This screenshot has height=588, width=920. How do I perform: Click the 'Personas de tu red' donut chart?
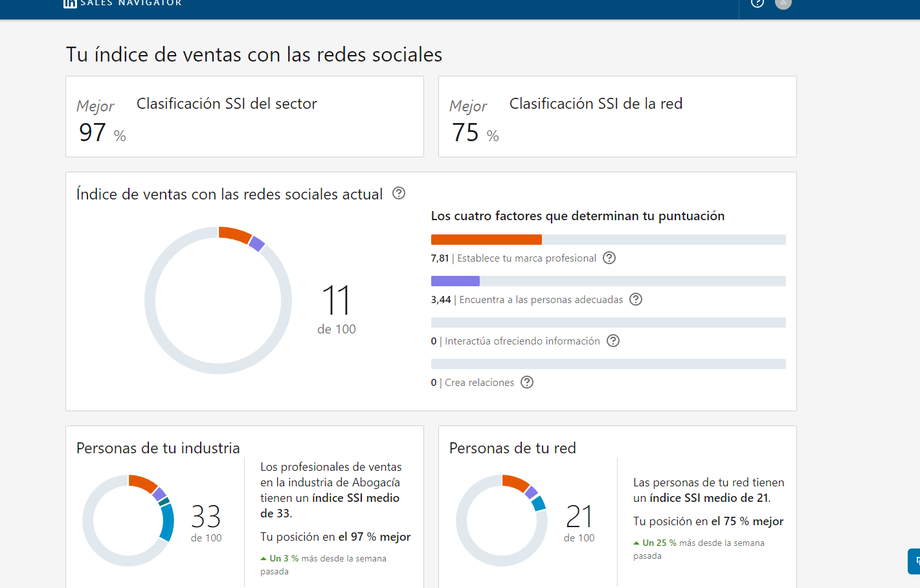[x=502, y=521]
